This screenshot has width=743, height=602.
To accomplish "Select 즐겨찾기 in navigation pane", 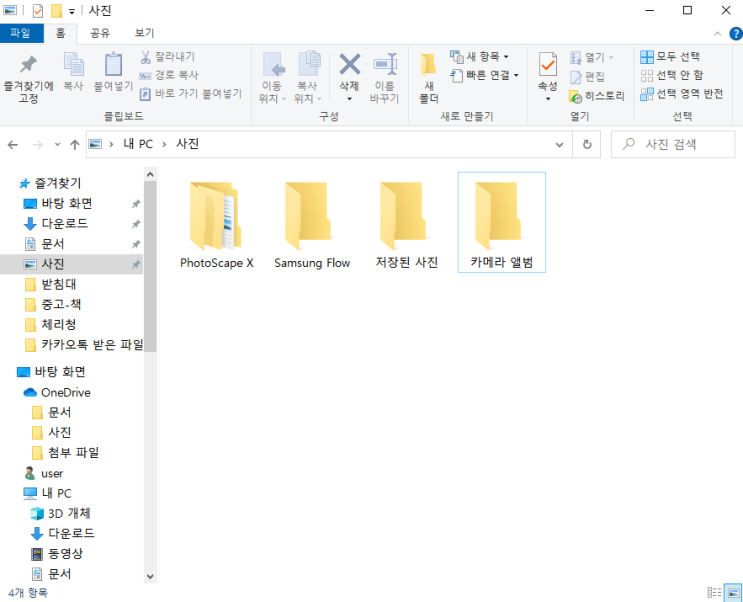I will (x=50, y=183).
